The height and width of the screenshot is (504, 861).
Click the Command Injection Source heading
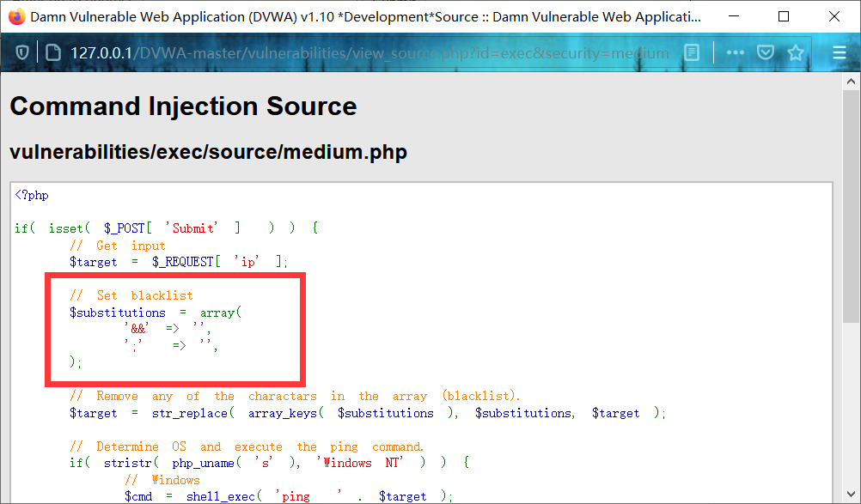(183, 106)
